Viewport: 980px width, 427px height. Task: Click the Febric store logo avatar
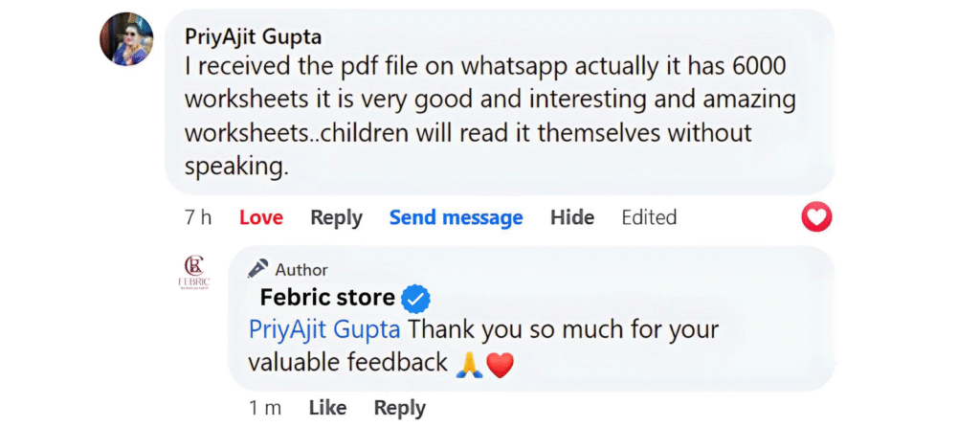[195, 271]
